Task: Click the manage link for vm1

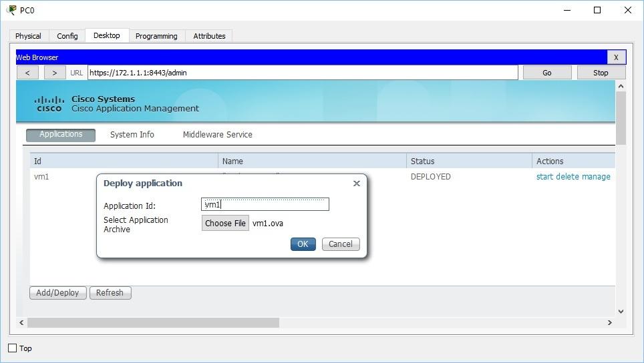Action: pyautogui.click(x=596, y=177)
